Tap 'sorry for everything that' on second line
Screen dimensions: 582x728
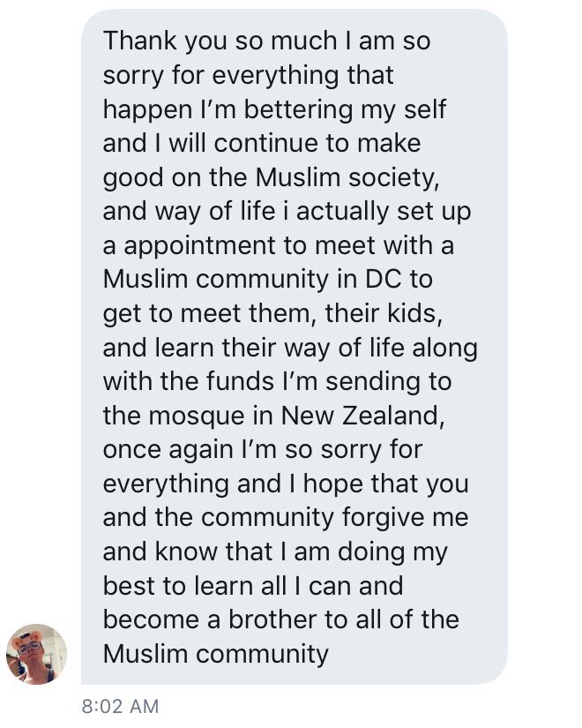coord(249,76)
